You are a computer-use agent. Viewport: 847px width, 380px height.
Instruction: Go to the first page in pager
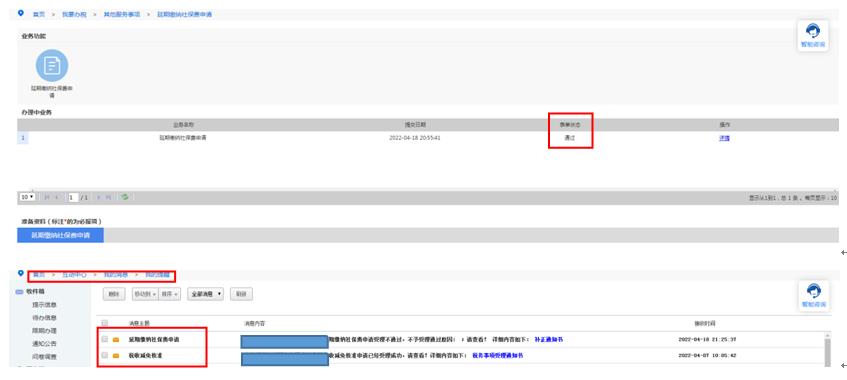[46, 197]
